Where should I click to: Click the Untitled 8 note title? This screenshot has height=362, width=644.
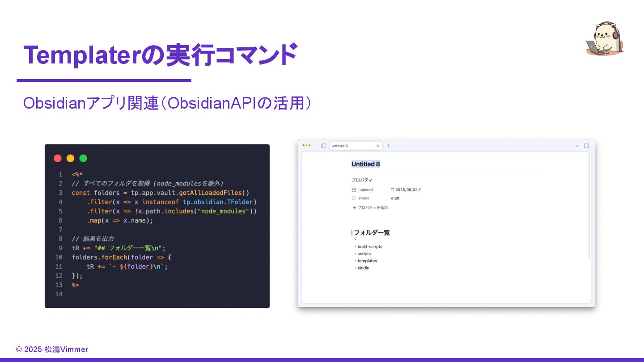(365, 164)
